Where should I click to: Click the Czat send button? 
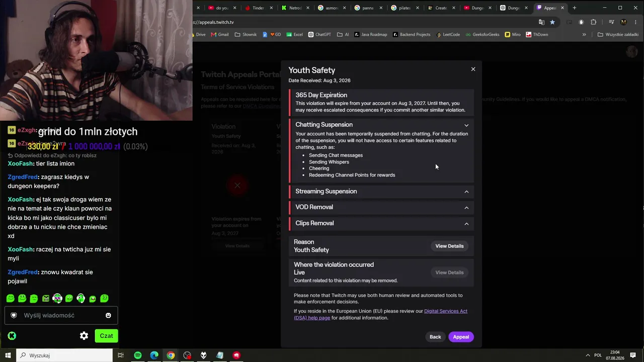tap(106, 336)
